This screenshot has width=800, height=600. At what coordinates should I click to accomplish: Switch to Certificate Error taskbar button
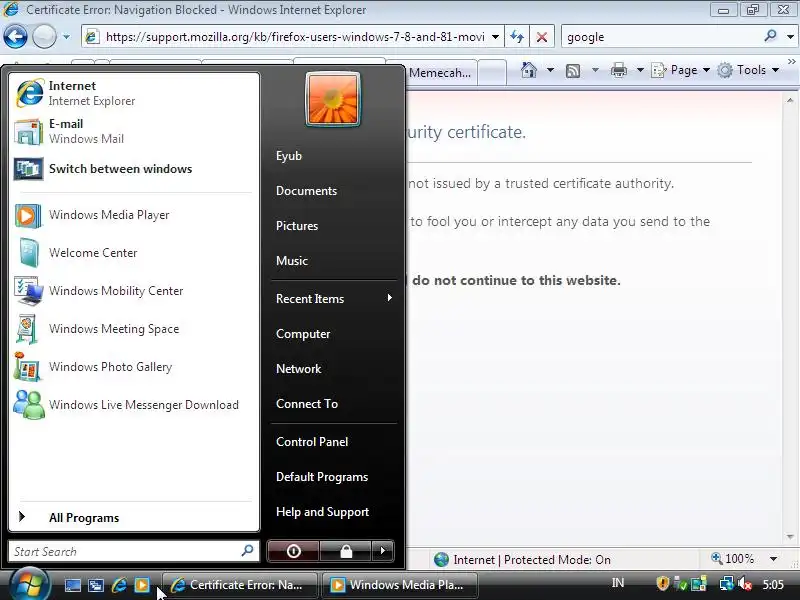[239, 585]
